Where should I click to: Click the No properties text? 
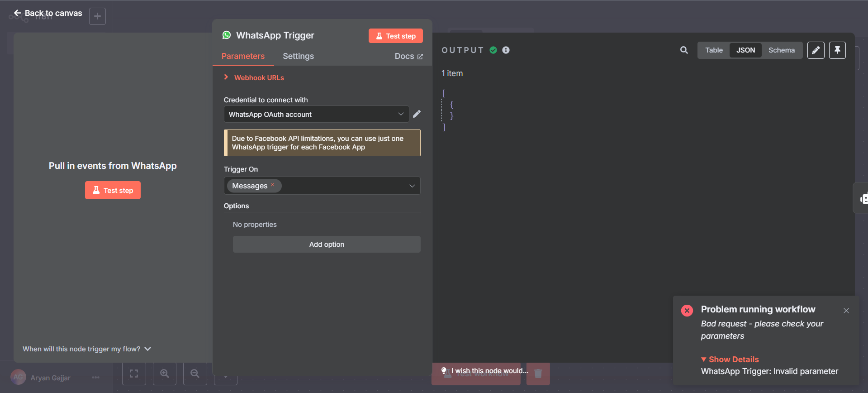(255, 225)
